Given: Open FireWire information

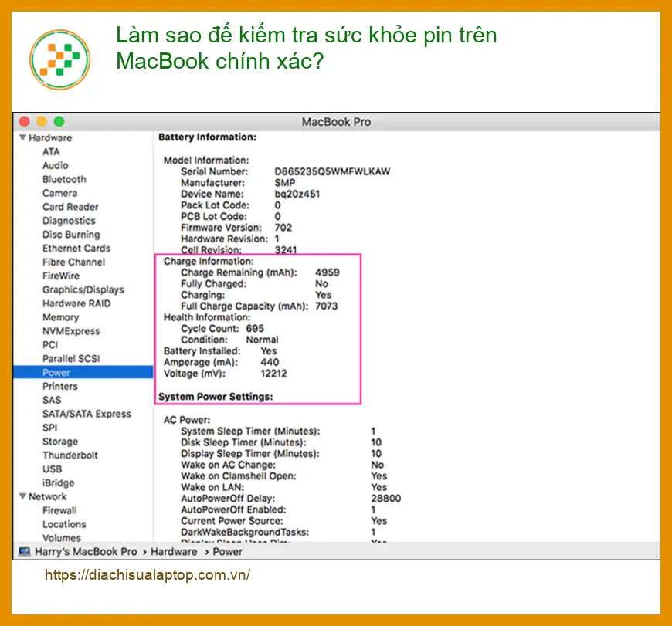Looking at the screenshot, I should pyautogui.click(x=60, y=276).
